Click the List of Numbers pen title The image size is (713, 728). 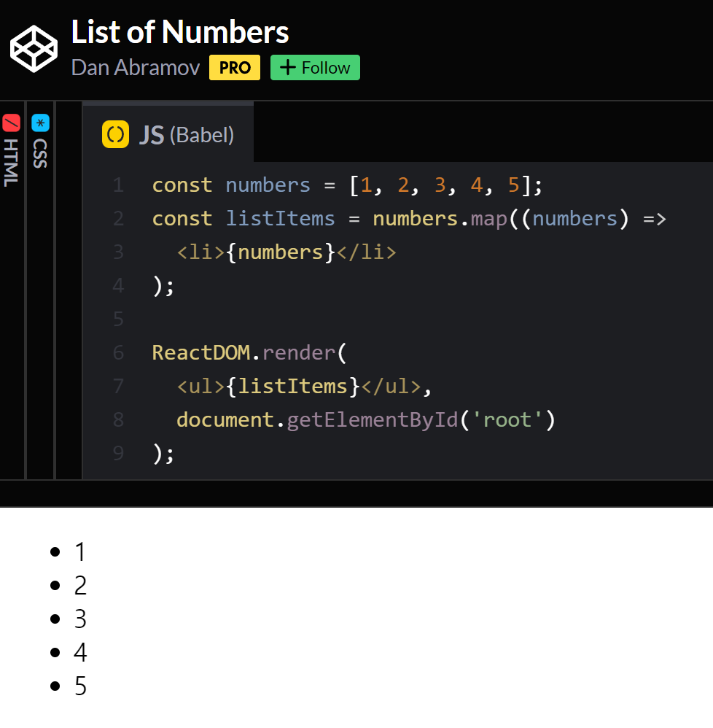pyautogui.click(x=180, y=32)
